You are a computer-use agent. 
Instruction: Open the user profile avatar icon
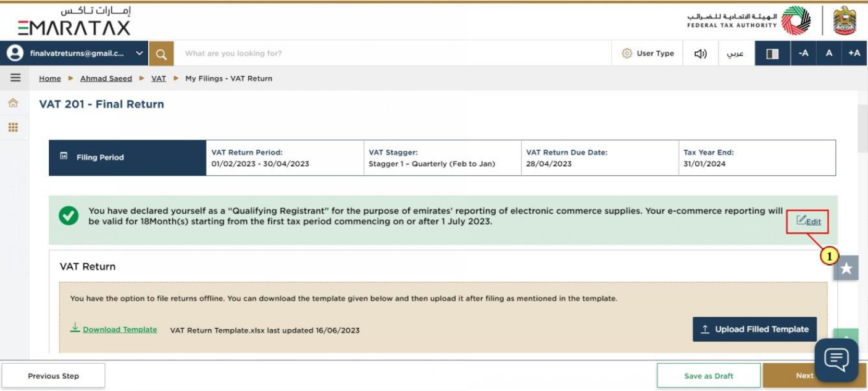(x=15, y=54)
